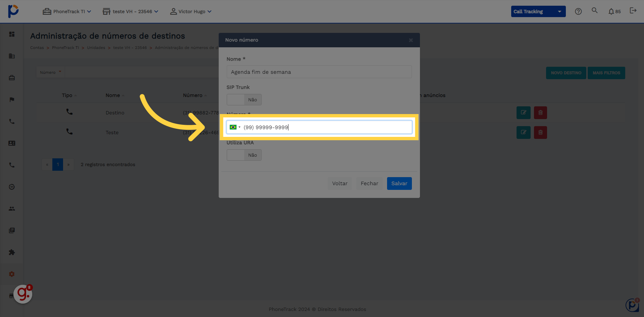Open the PhoneTrack TI breadcrumb link

tap(65, 48)
